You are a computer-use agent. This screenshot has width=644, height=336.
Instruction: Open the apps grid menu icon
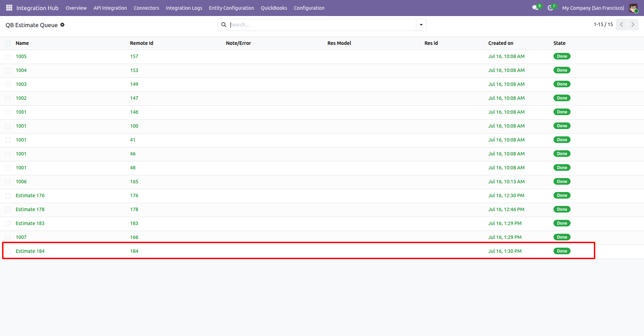[x=9, y=8]
